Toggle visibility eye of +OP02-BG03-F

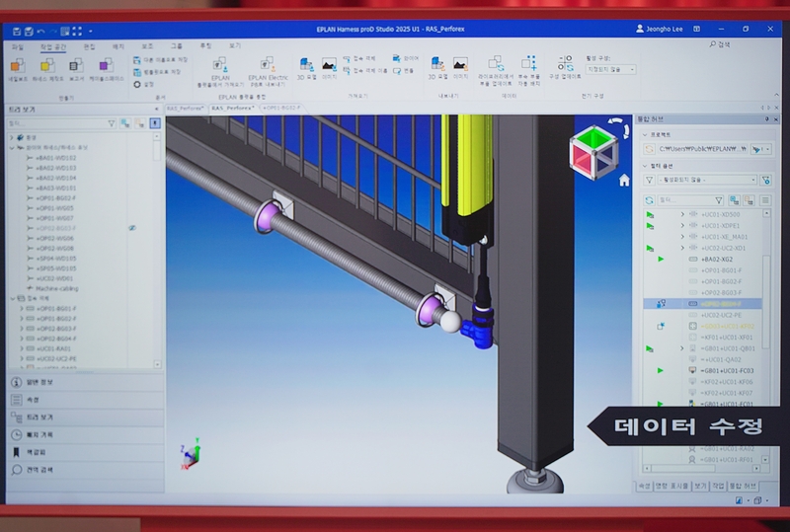(132, 228)
